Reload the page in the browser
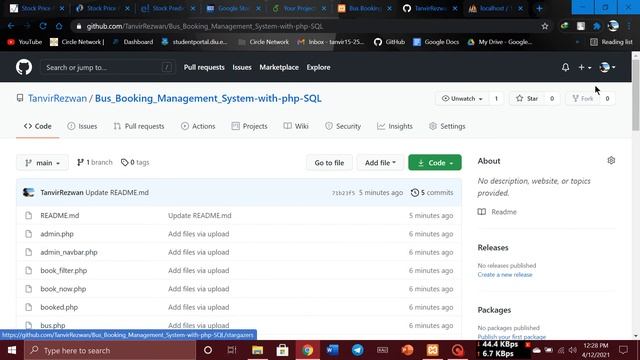Image resolution: width=640 pixels, height=360 pixels. (x=43, y=26)
